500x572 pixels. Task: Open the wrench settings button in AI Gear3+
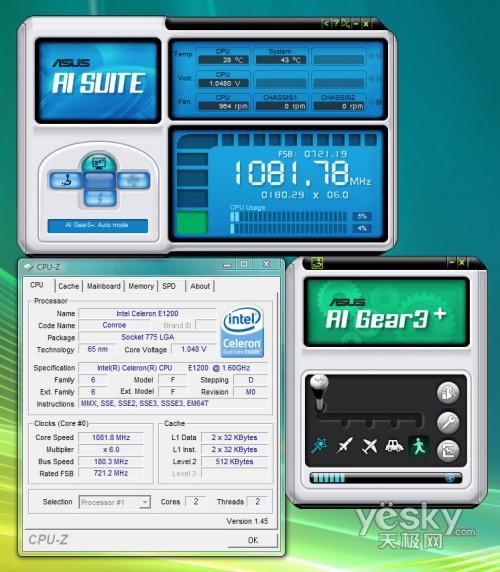tap(448, 422)
